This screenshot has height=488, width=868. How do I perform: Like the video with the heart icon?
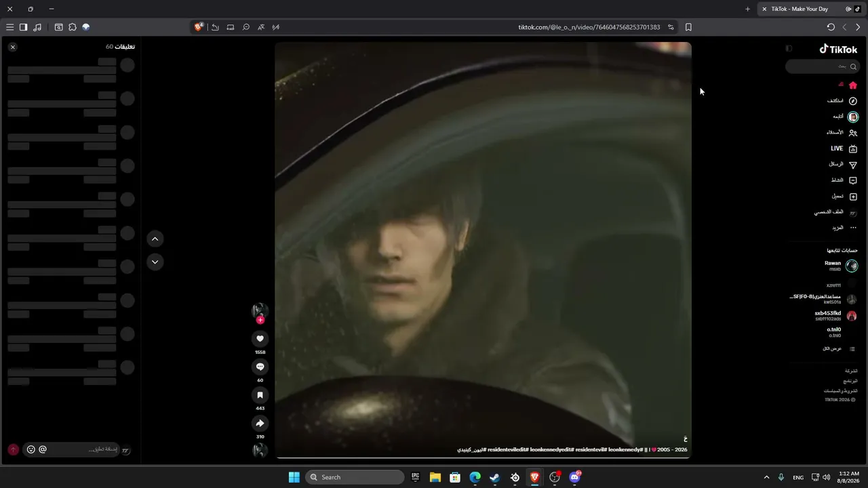point(260,339)
